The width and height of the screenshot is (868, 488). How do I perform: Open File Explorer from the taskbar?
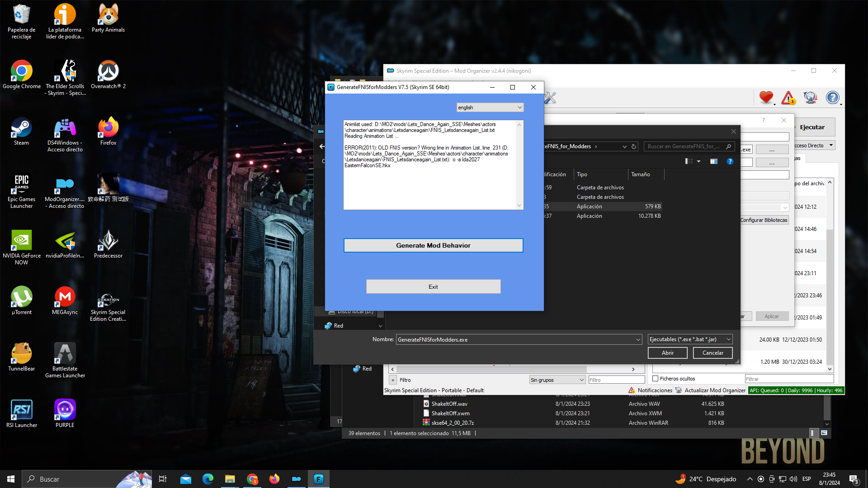[x=230, y=479]
